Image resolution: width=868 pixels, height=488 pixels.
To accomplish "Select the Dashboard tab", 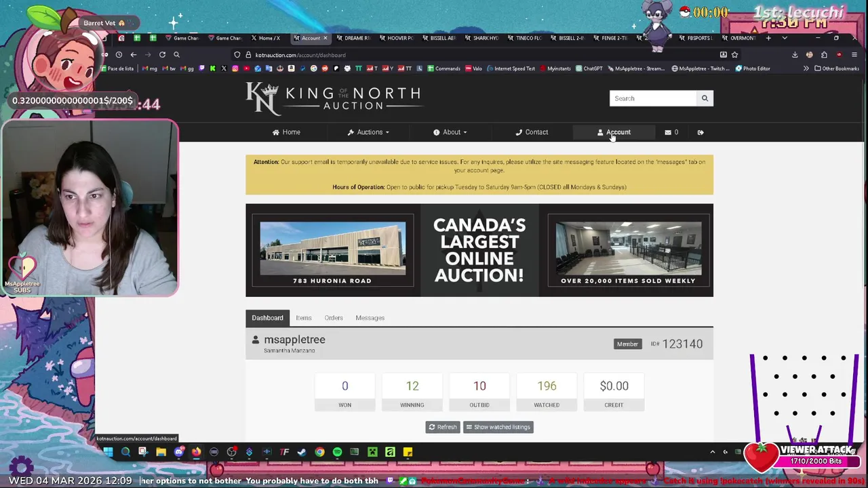I will (x=267, y=318).
